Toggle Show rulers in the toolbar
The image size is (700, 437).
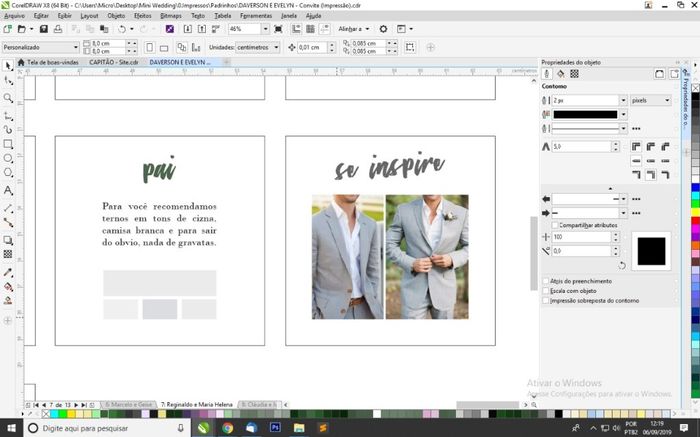296,29
